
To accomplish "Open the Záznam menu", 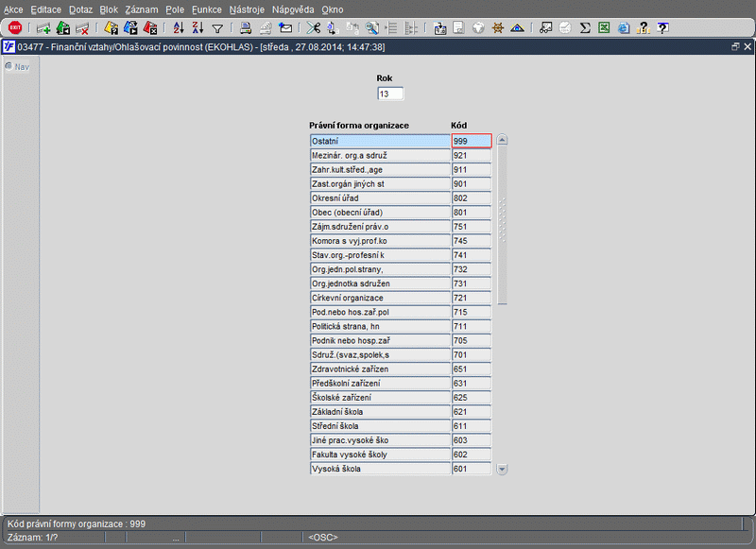I will click(x=141, y=9).
